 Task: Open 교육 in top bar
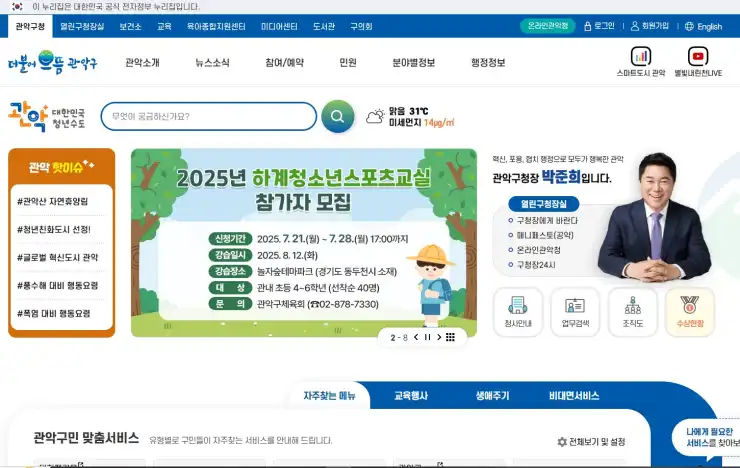pos(164,26)
